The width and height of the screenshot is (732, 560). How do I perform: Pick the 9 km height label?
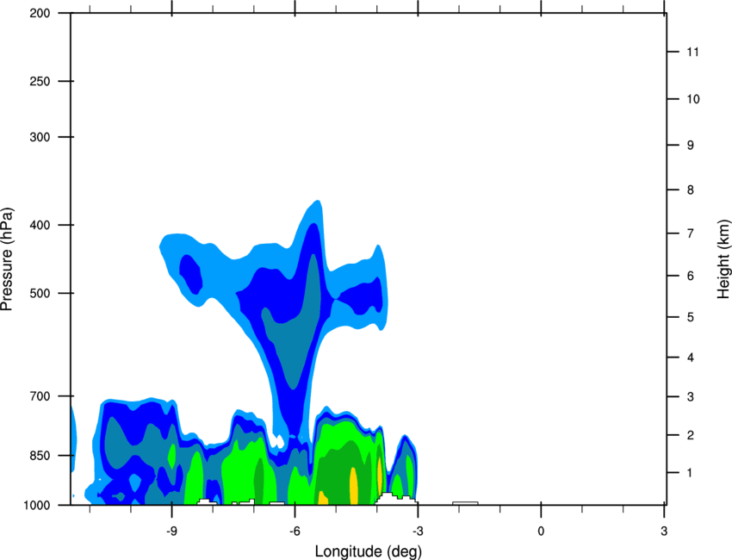pos(690,146)
